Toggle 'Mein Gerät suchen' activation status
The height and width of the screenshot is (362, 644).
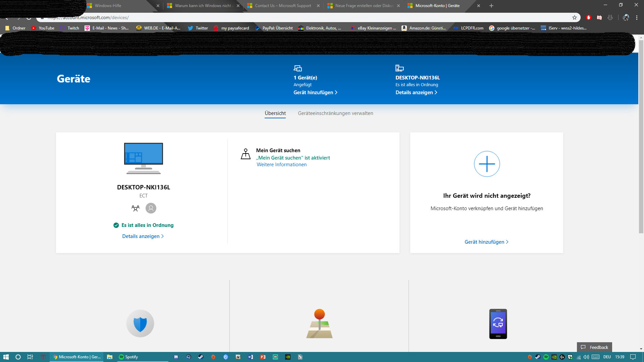pos(293,157)
